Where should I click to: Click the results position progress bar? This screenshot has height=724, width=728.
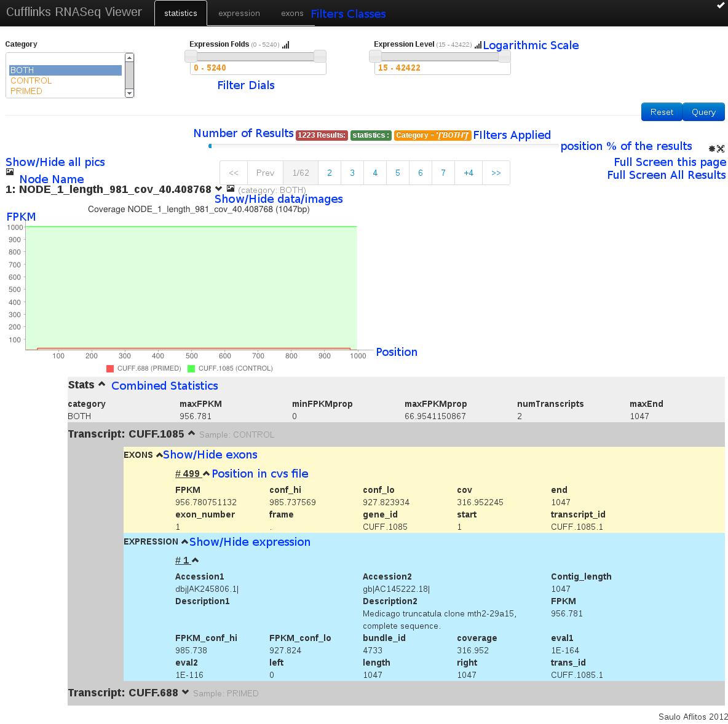coord(384,146)
